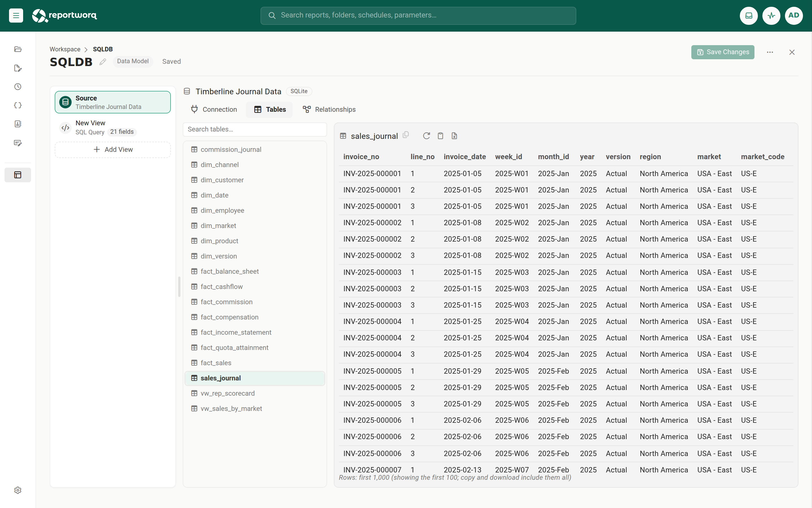Viewport: 812px width, 508px height.
Task: Click the reportworq logo
Action: coord(64,16)
